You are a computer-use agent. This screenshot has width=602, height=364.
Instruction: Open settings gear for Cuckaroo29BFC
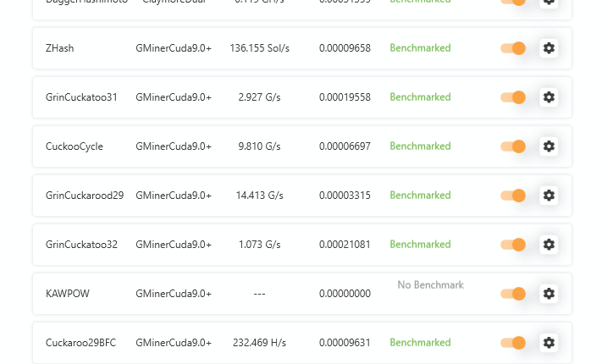click(549, 343)
